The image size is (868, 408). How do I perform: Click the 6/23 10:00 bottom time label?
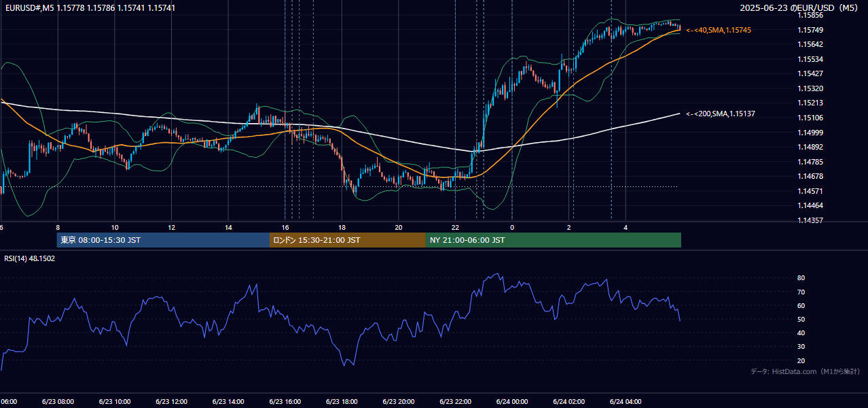coord(115,402)
